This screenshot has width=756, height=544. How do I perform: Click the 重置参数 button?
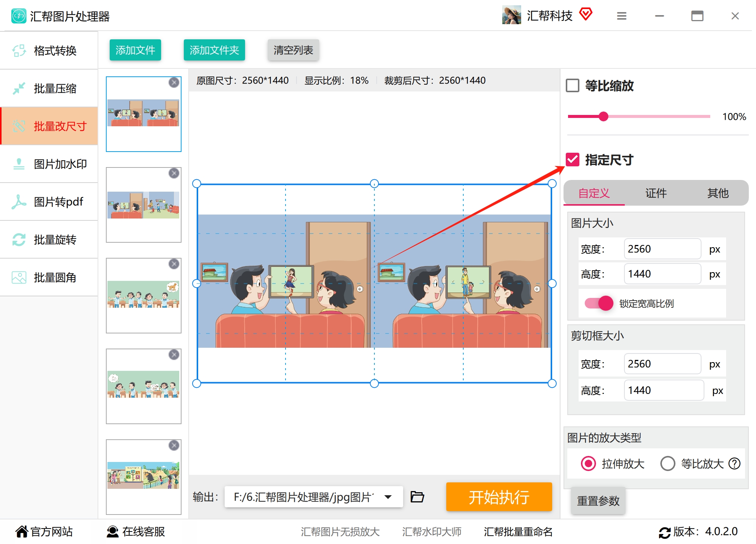click(x=598, y=501)
